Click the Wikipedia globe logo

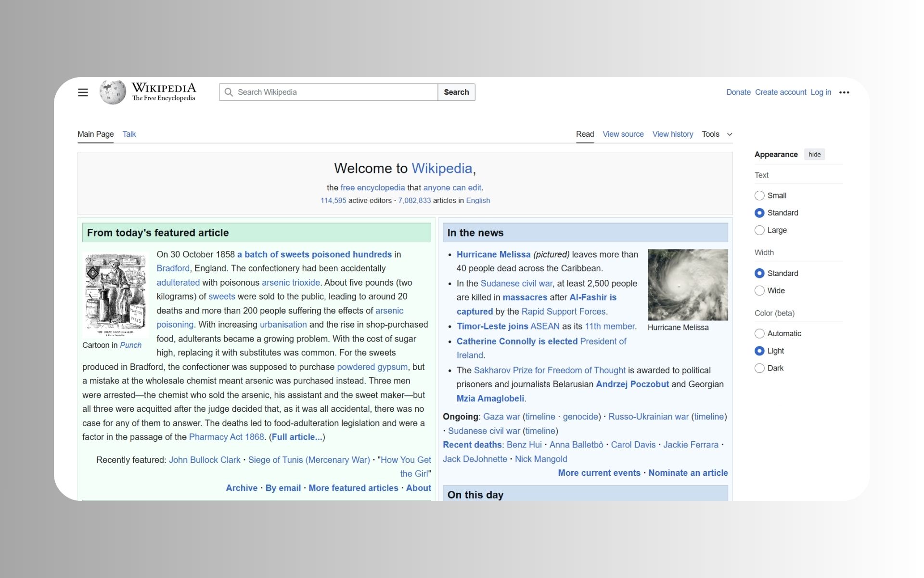click(x=113, y=92)
